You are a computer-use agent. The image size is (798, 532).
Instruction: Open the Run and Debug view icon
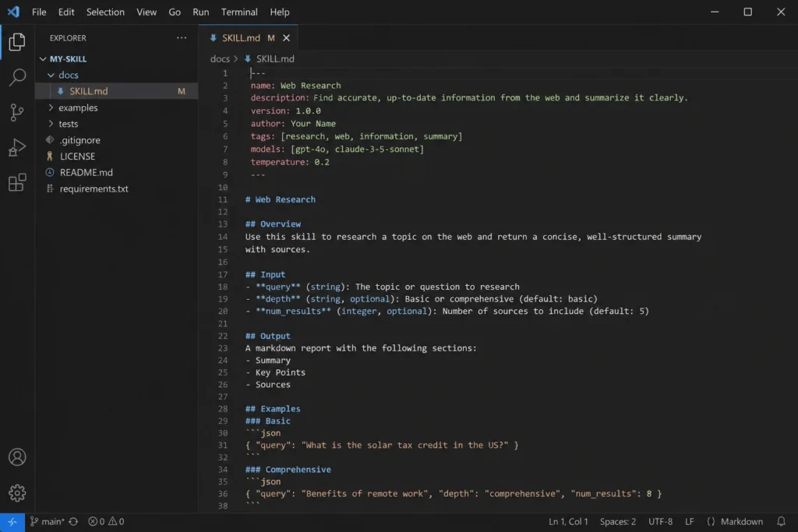(17, 147)
